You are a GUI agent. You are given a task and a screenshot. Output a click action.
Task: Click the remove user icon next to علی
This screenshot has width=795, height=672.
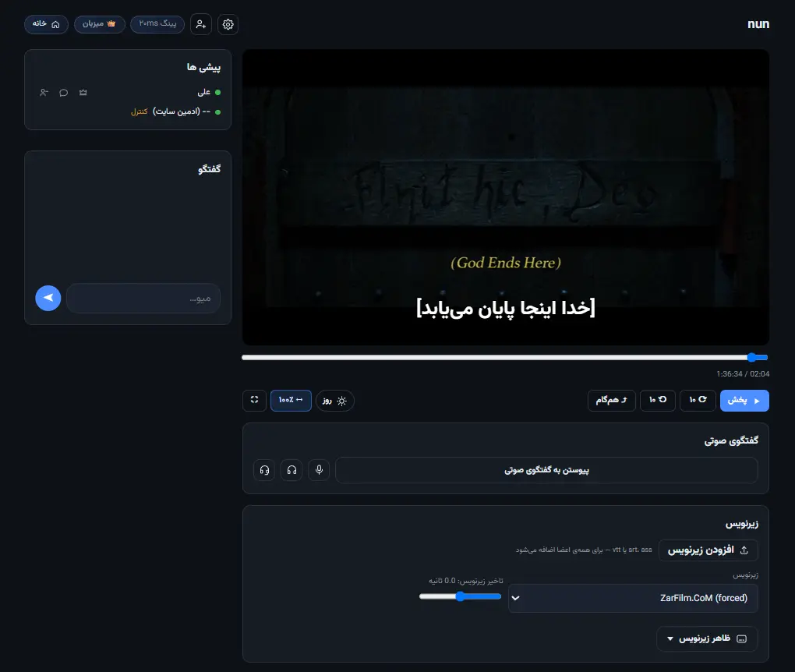[x=44, y=92]
